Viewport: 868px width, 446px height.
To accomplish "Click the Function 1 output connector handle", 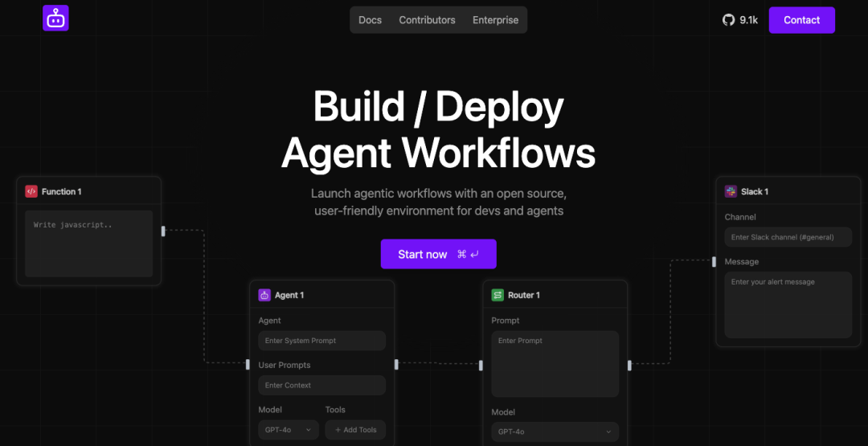I will pos(162,231).
